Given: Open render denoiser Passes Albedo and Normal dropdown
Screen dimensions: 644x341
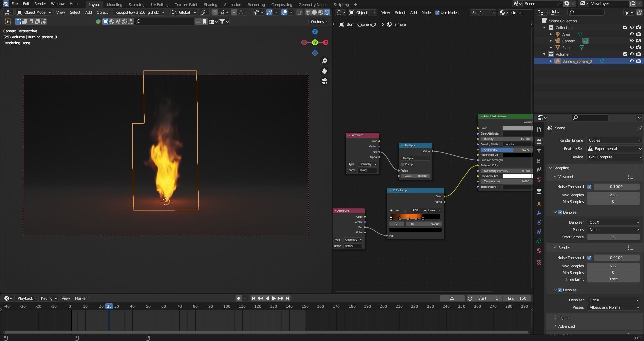Looking at the screenshot, I should (x=613, y=307).
